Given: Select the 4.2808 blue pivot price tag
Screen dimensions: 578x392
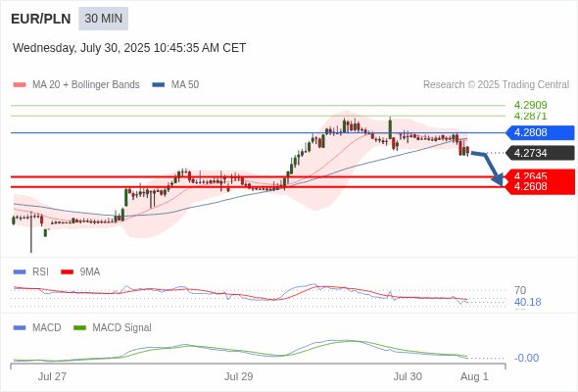Looking at the screenshot, I should pos(541,132).
